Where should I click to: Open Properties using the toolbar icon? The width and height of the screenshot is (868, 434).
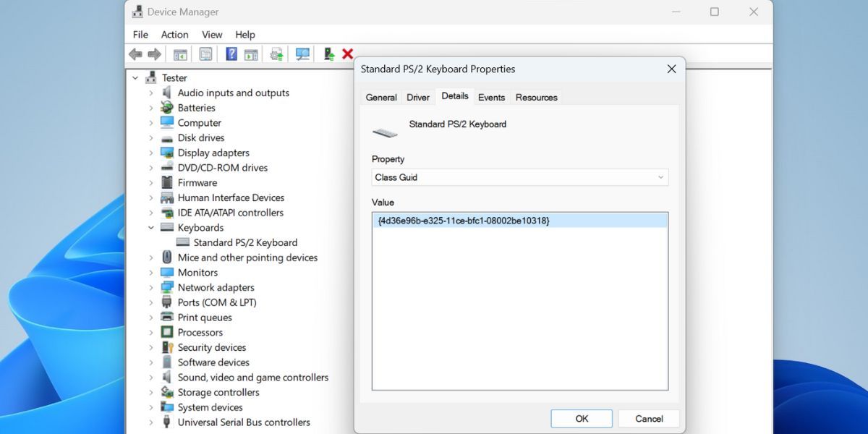(x=206, y=54)
